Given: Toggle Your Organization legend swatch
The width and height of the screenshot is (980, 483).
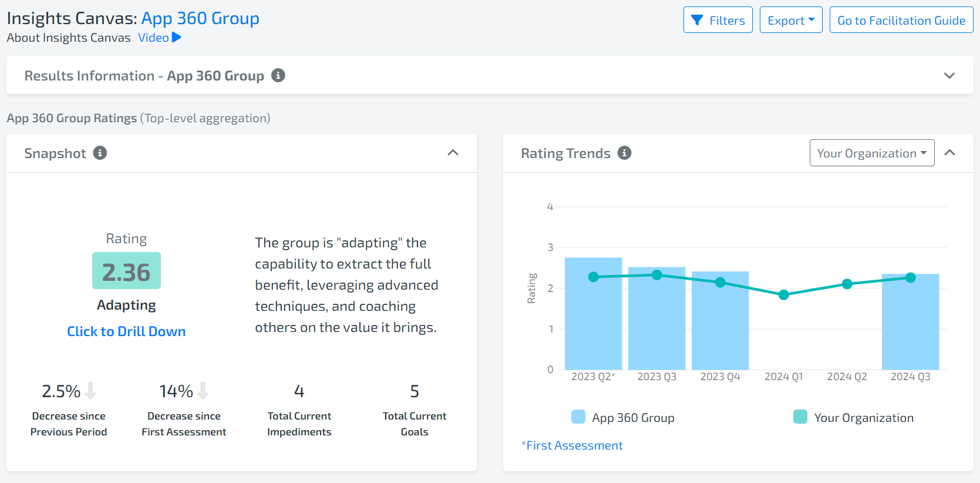Looking at the screenshot, I should point(800,417).
